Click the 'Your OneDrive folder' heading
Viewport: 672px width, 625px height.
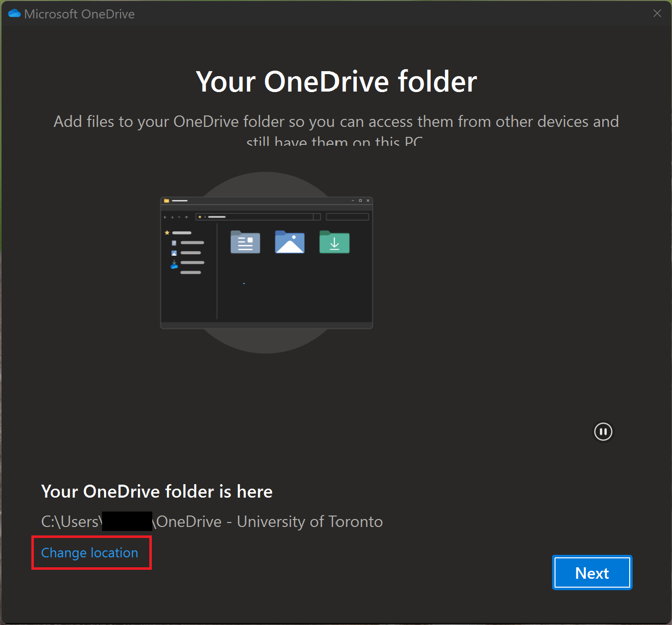point(336,82)
